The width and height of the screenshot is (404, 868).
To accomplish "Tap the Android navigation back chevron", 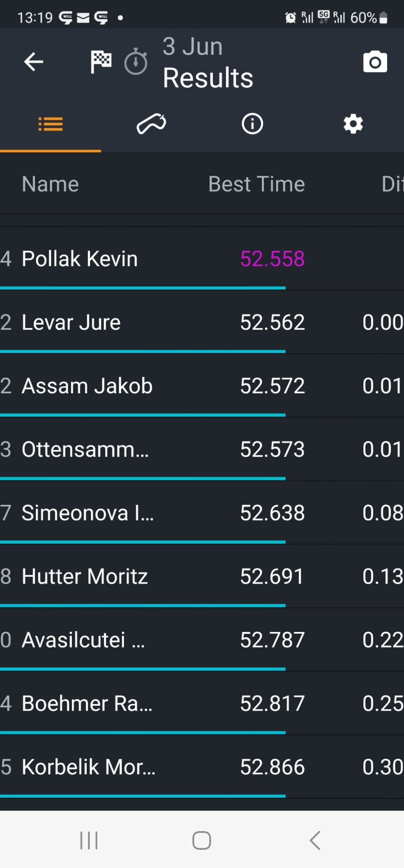I will click(x=315, y=841).
